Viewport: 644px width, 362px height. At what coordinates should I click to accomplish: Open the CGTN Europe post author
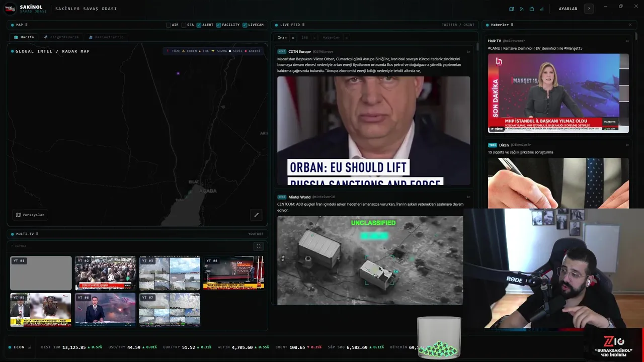point(300,51)
